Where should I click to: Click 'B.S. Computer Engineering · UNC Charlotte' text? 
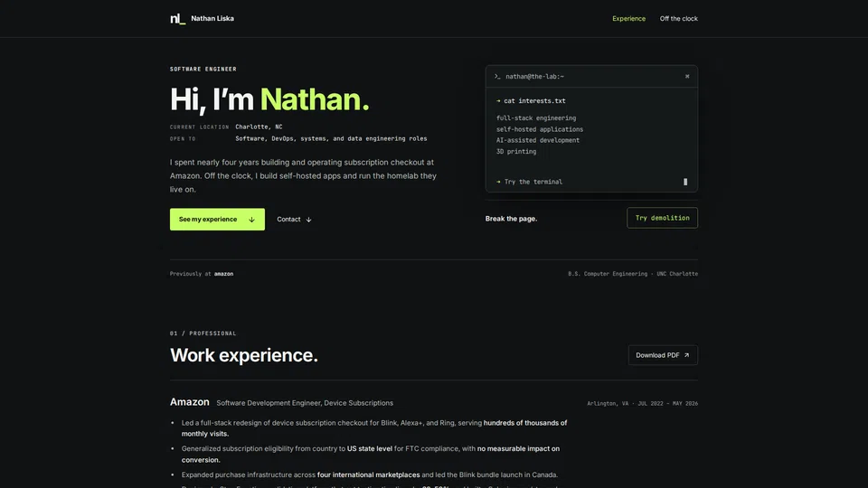[633, 274]
